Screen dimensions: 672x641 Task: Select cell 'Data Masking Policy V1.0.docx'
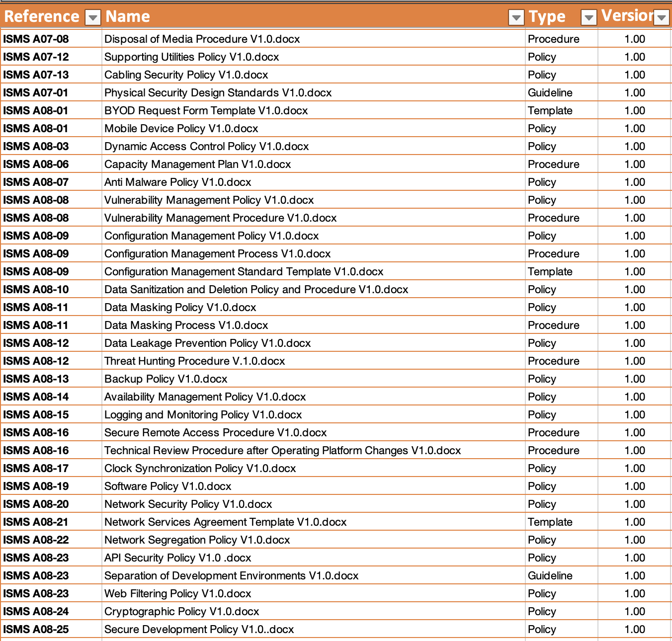(x=314, y=307)
